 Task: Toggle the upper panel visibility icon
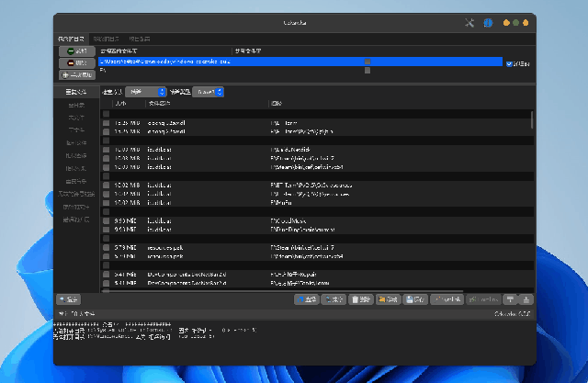[511, 299]
